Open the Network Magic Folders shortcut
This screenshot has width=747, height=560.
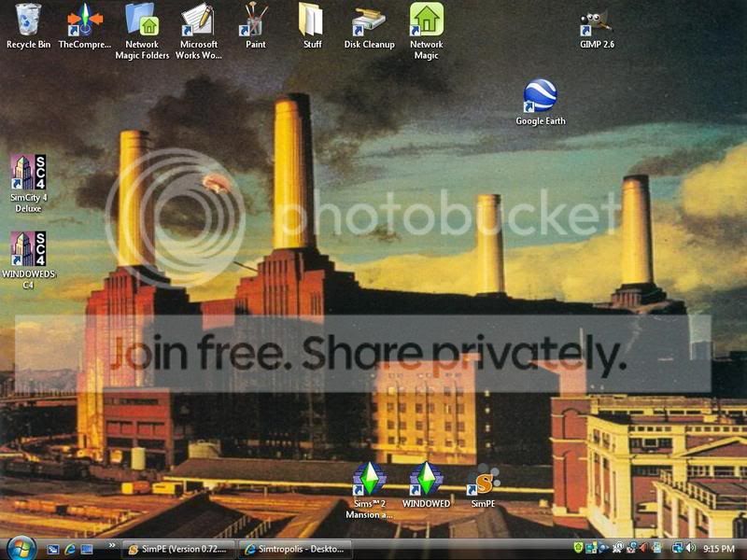click(142, 32)
